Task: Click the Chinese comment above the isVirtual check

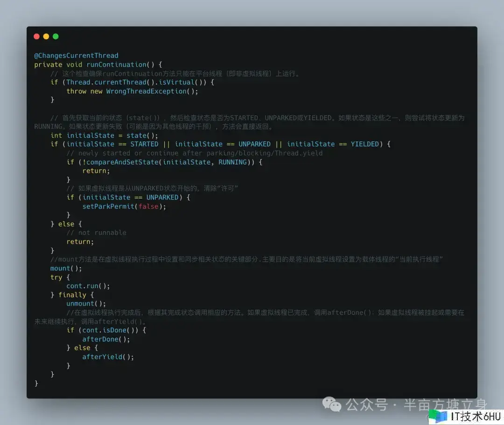Action: [175, 73]
